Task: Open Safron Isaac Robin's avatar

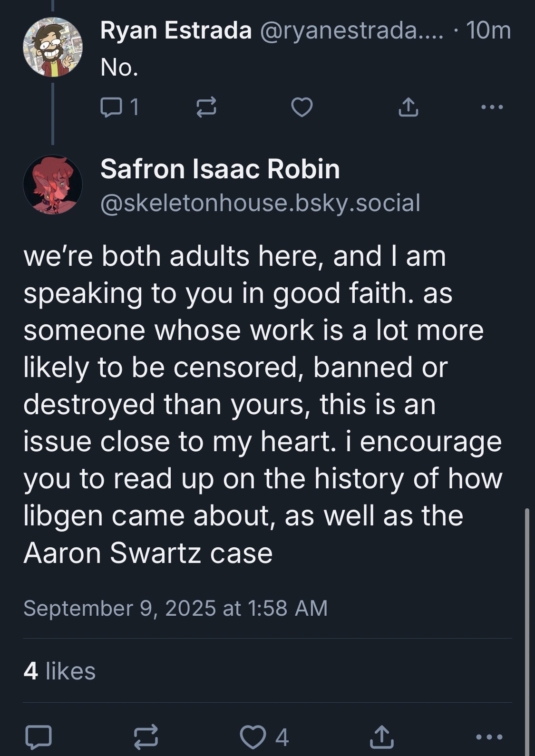Action: point(53,184)
